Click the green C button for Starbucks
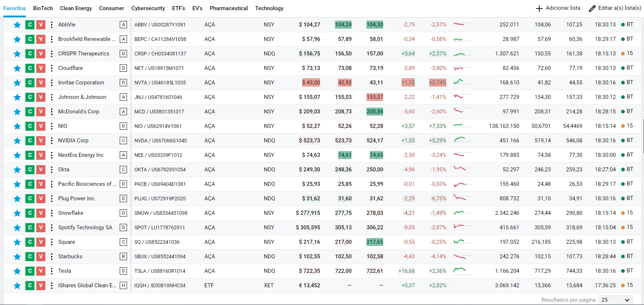 point(30,256)
